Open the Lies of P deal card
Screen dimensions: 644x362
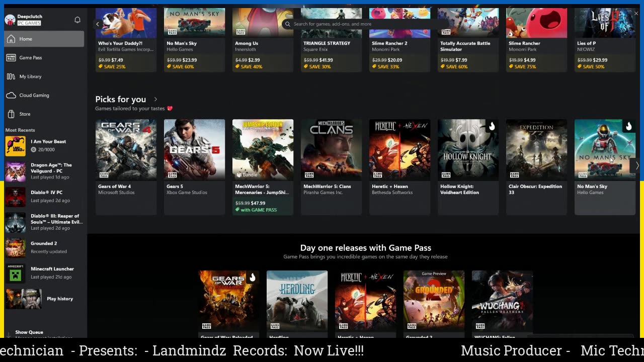click(x=605, y=40)
